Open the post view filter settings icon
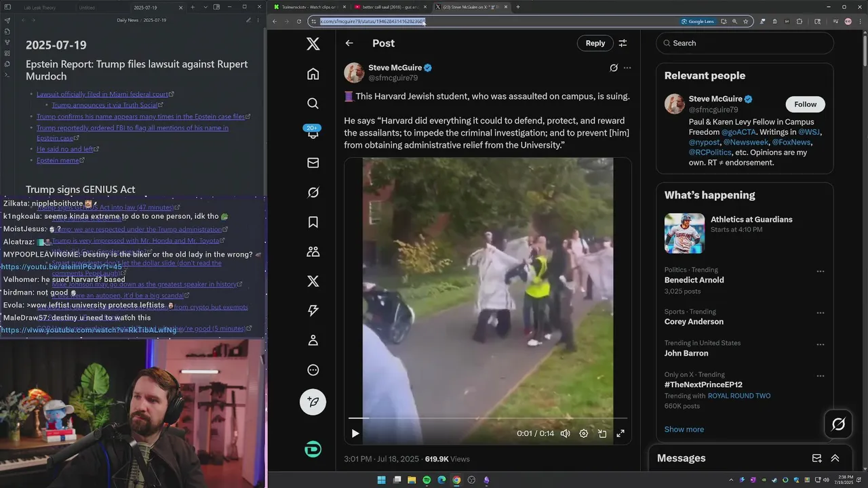 point(623,43)
